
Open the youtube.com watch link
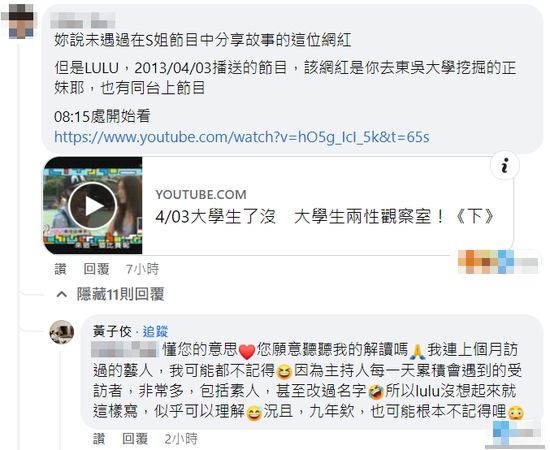click(241, 137)
